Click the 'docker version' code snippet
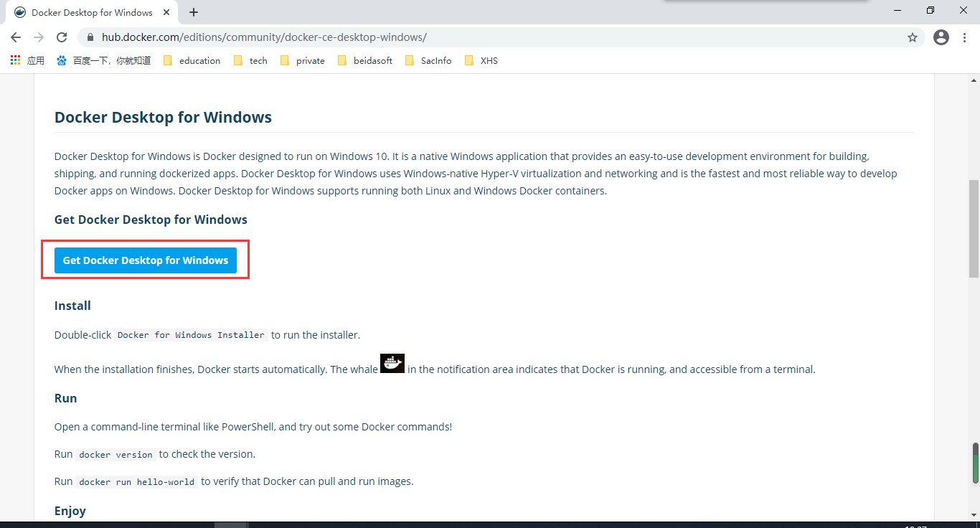 (116, 454)
